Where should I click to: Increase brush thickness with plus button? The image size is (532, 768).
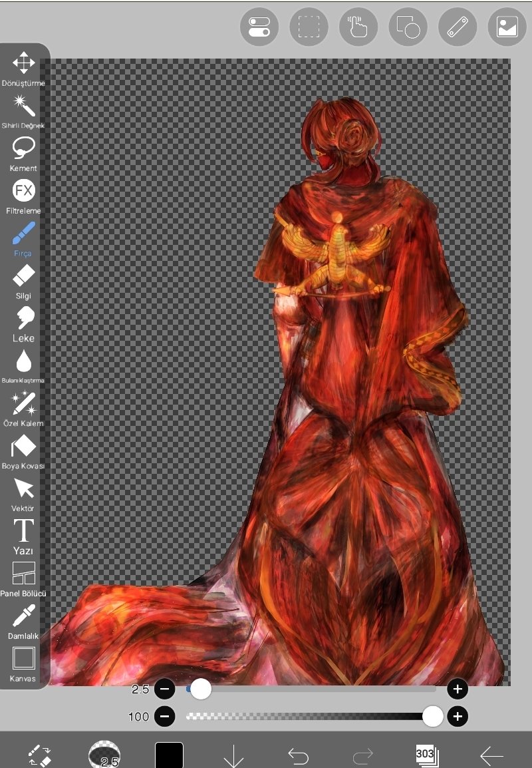(458, 689)
